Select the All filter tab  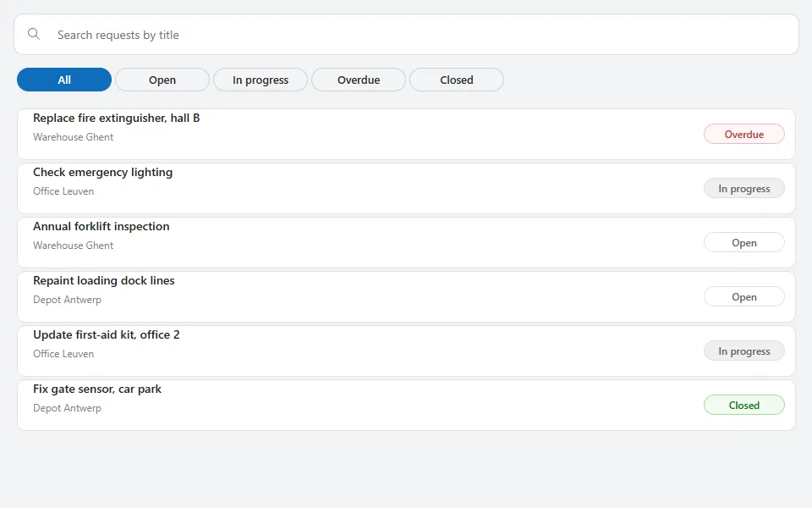[64, 80]
